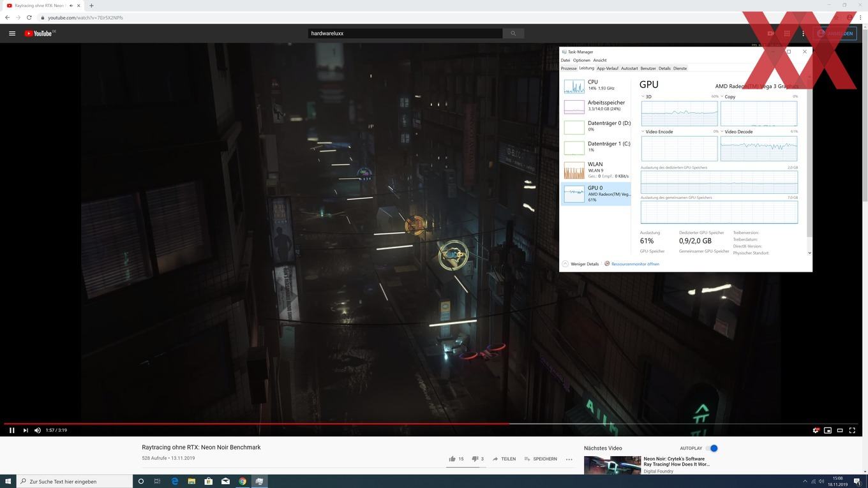Viewport: 868px width, 488px height.
Task: Collapse with Weniger Details button
Action: tap(581, 264)
